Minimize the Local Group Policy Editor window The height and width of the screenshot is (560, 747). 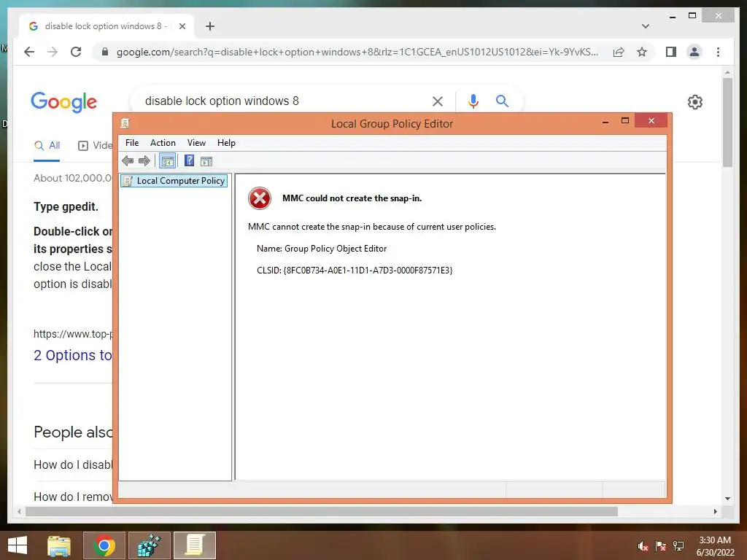[x=605, y=122]
